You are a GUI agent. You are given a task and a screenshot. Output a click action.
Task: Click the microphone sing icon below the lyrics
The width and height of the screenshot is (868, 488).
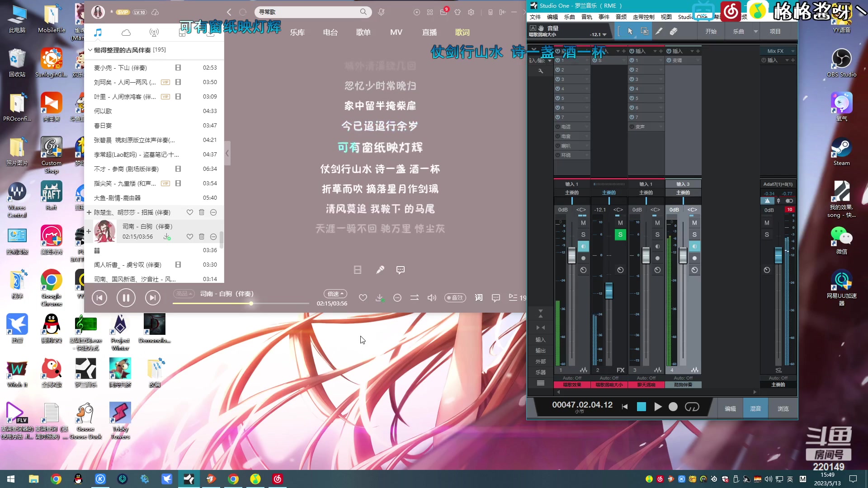point(380,270)
